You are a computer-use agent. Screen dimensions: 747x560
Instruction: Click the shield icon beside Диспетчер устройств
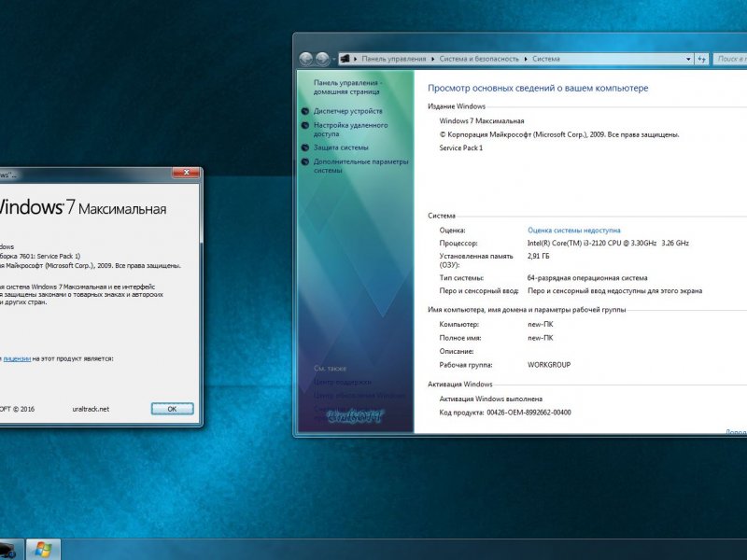[305, 111]
